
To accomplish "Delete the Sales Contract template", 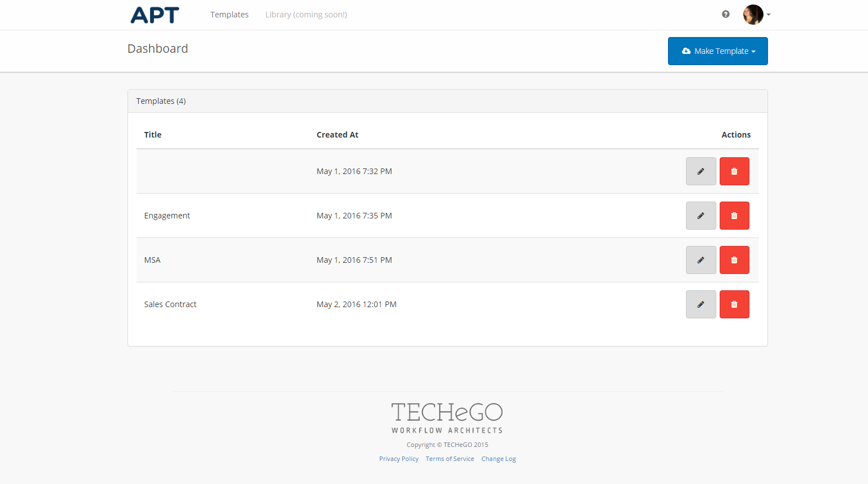I will point(734,304).
